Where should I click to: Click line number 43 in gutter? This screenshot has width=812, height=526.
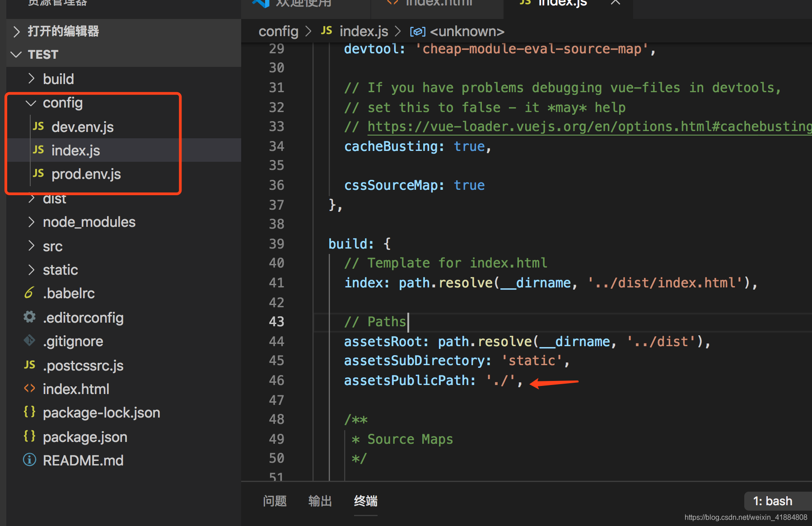tap(276, 322)
